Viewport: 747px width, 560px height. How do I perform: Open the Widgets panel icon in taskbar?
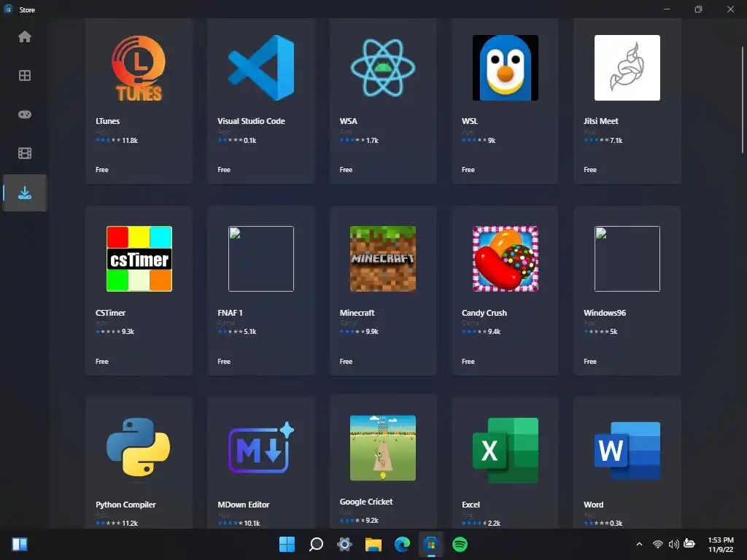pos(20,544)
